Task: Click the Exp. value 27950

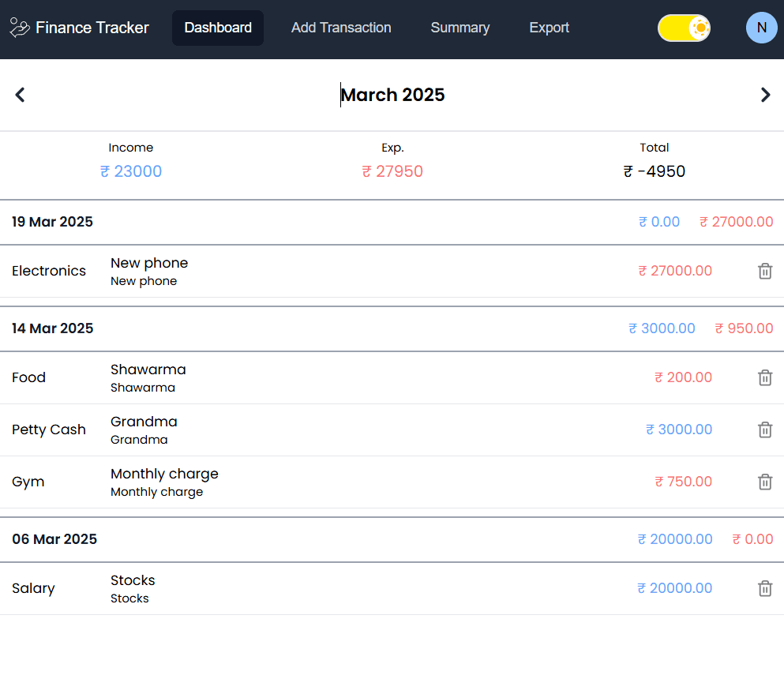Action: [x=392, y=171]
